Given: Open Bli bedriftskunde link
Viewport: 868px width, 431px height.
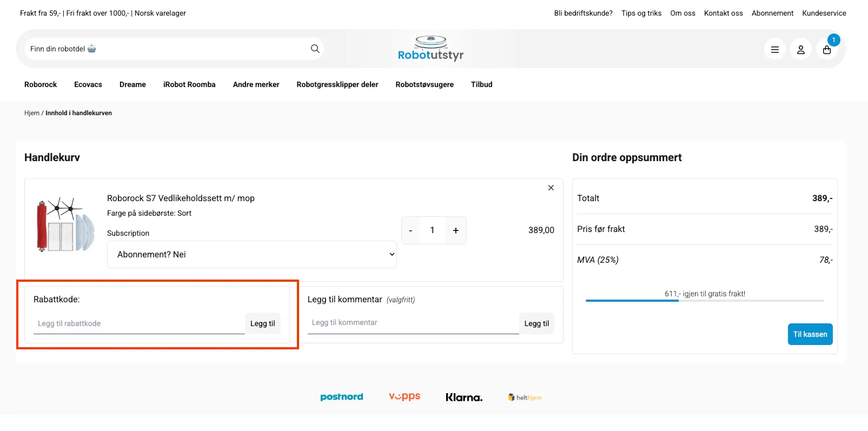Looking at the screenshot, I should [x=584, y=13].
